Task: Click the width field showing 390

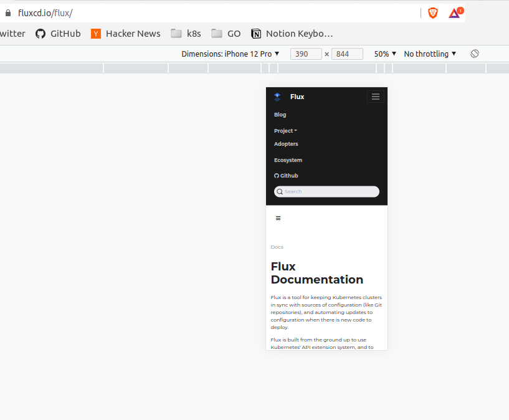Action: (306, 54)
